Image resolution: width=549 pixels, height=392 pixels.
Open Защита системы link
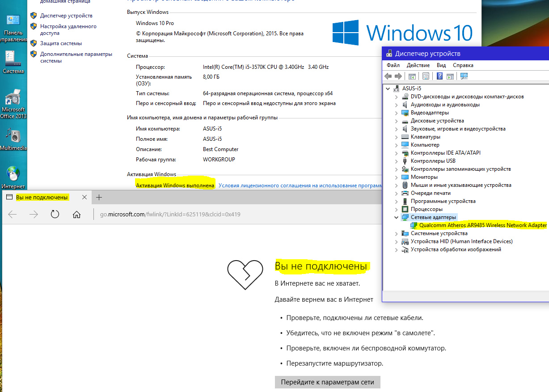point(61,43)
